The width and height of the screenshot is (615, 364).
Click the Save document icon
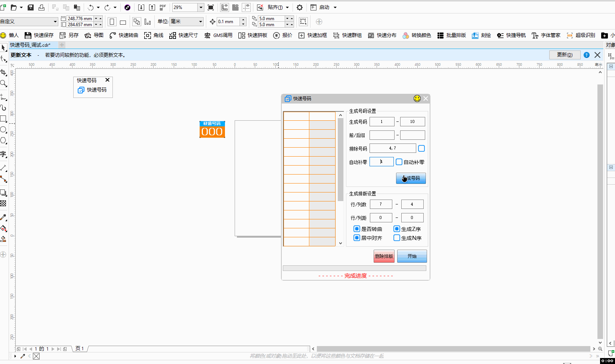pyautogui.click(x=31, y=7)
